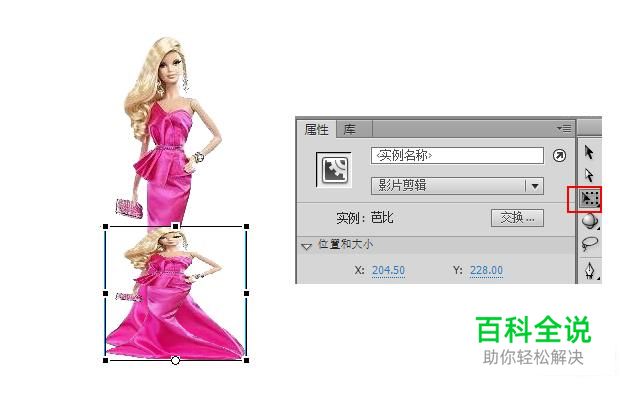Collapse the 位置和大小 section

pyautogui.click(x=306, y=247)
